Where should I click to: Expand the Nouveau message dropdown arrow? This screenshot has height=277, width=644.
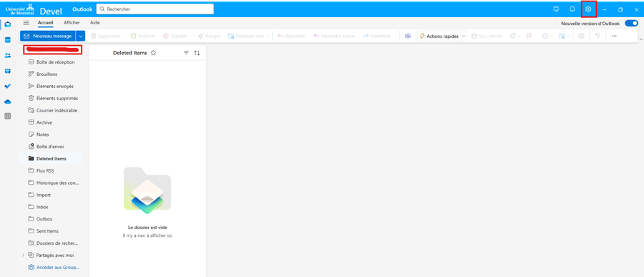(x=80, y=37)
